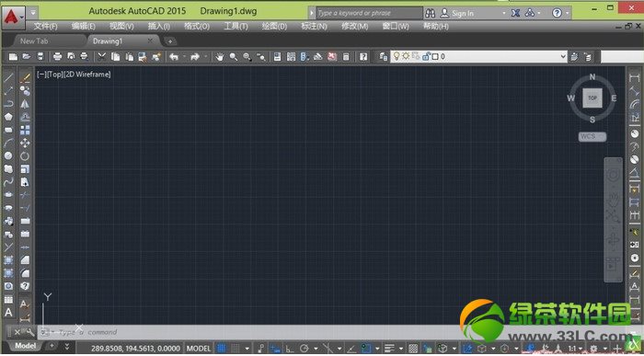Toggle infer constraints in status bar
The image size is (644, 356).
[261, 349]
